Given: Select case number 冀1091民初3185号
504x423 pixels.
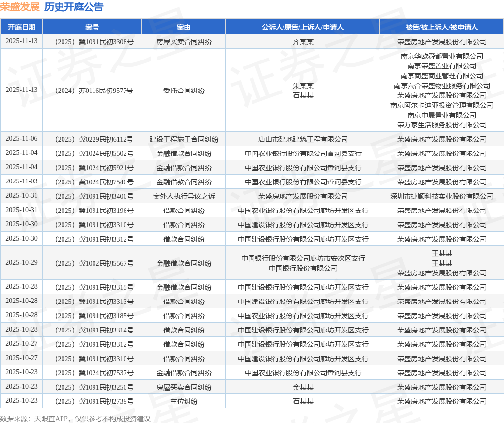Looking at the screenshot, I should coord(94,316).
